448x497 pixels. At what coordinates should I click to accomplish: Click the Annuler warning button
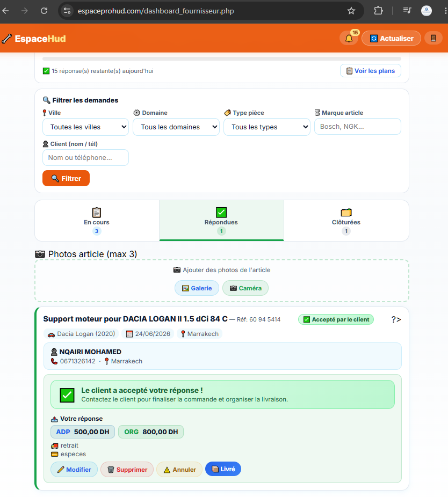click(179, 470)
